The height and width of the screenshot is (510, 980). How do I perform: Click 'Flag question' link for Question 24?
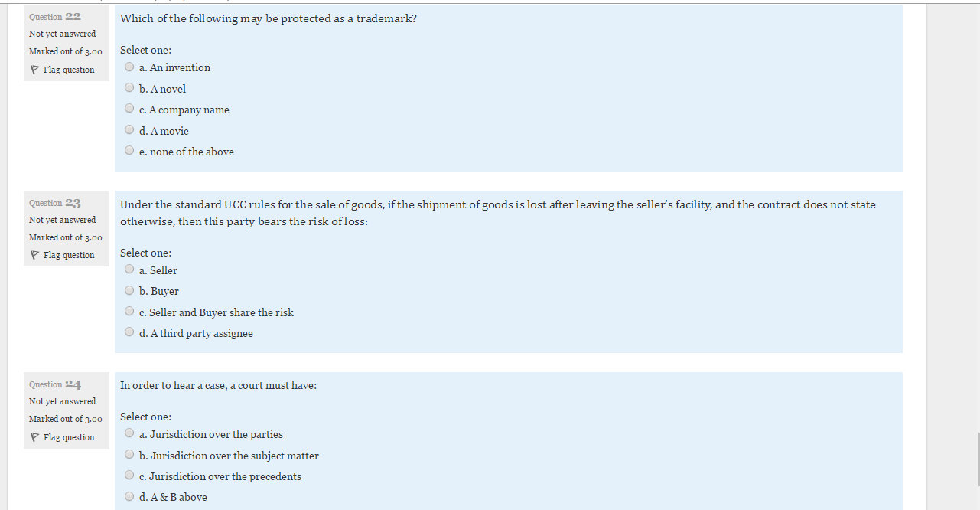69,437
